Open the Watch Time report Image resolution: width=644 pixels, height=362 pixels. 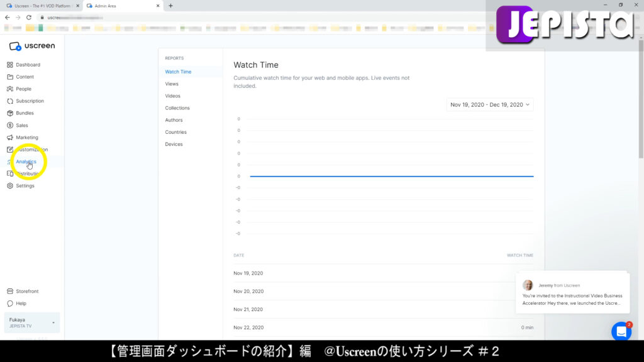click(178, 72)
